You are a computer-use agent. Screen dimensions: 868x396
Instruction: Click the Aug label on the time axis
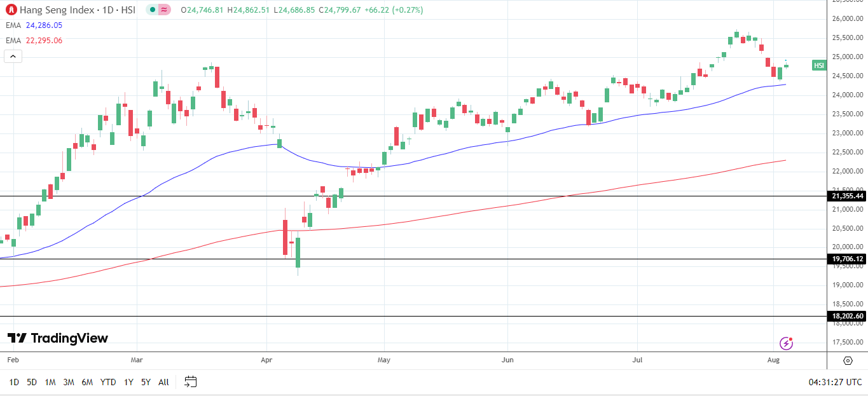[773, 360]
